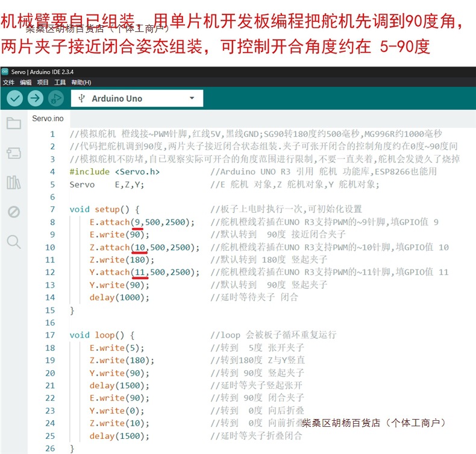
Task: Click the 'Servo | Arduino IDE 2.3.4' window title
Action: coord(42,72)
